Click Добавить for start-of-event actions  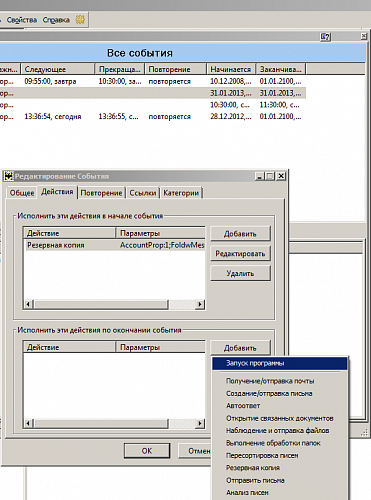(x=240, y=234)
